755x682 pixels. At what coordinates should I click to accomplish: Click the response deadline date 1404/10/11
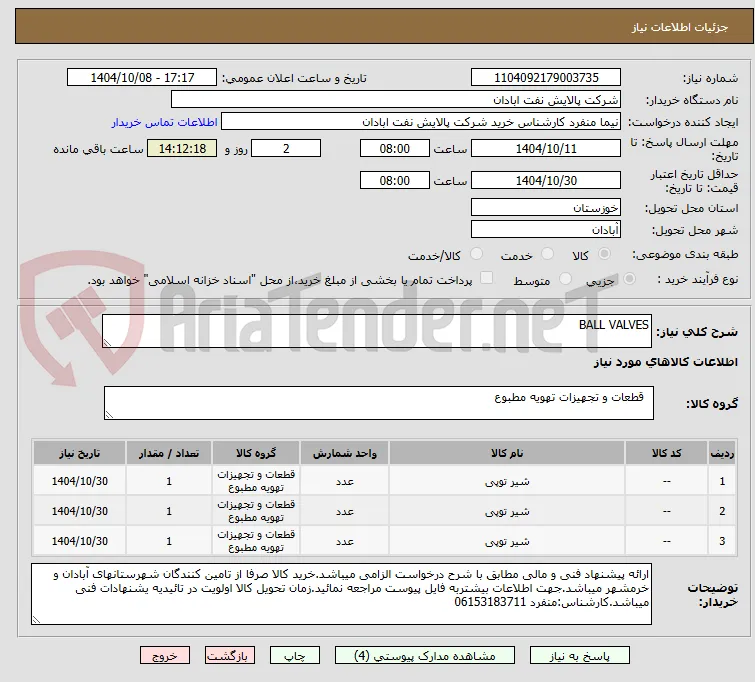pyautogui.click(x=546, y=148)
